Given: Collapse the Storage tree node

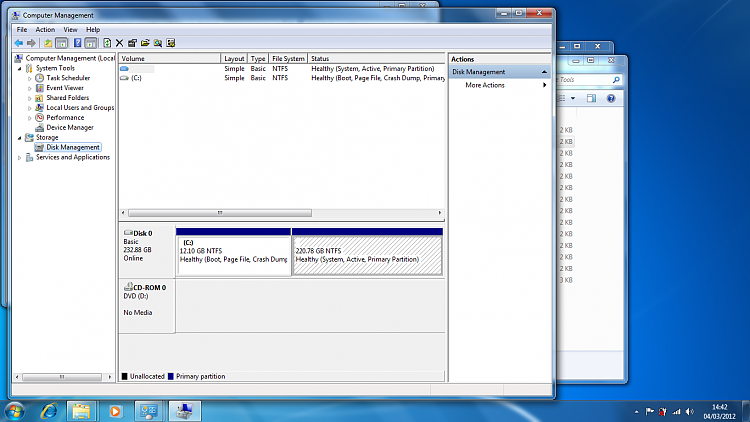Looking at the screenshot, I should pyautogui.click(x=20, y=138).
